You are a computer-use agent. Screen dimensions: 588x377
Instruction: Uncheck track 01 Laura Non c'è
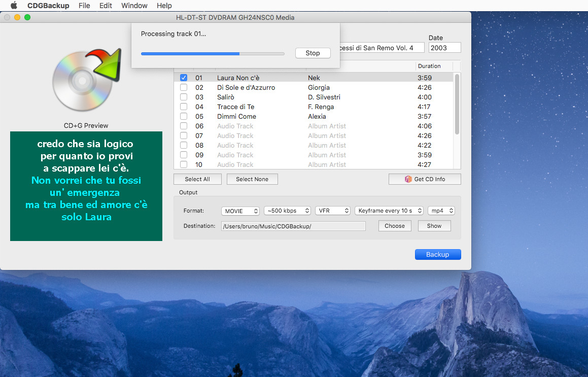tap(183, 78)
